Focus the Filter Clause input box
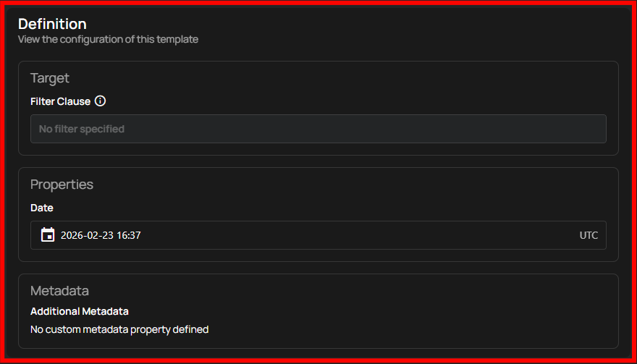The image size is (637, 364). [x=318, y=129]
